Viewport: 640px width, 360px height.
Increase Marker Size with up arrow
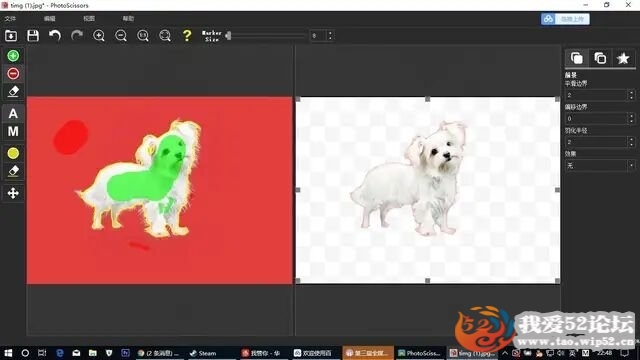click(330, 33)
